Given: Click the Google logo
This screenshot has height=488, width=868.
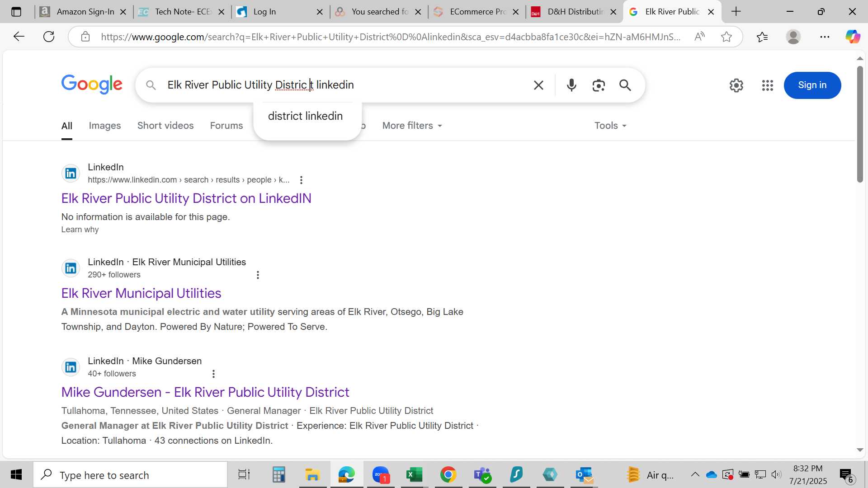Looking at the screenshot, I should pos(92,84).
